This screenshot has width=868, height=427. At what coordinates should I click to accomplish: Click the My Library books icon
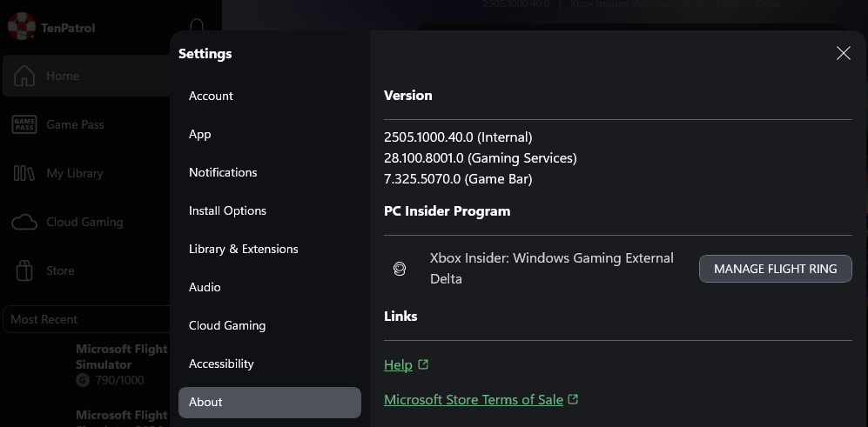click(x=24, y=173)
